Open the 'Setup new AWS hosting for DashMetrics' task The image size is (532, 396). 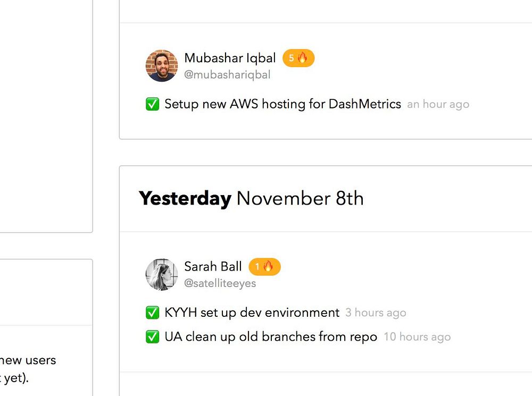[282, 104]
